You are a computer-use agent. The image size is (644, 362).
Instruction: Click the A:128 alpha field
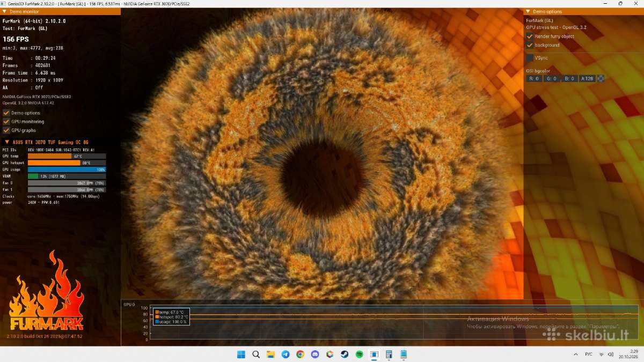click(587, 78)
